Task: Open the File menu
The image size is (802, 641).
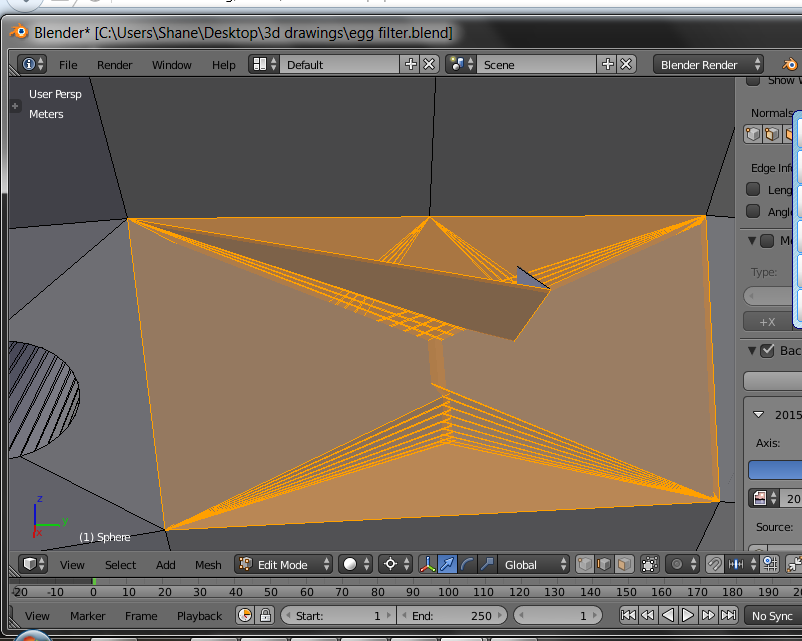Action: click(x=68, y=65)
